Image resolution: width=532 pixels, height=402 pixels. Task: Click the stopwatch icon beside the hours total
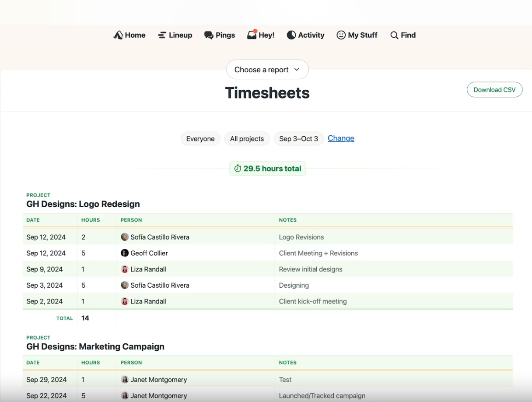(238, 168)
